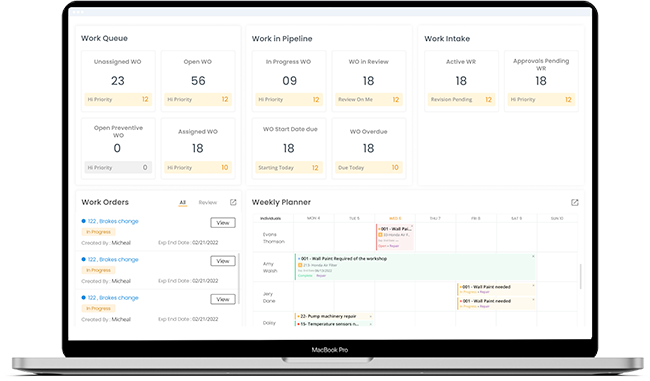Click Due Today badge
The height and width of the screenshot is (381, 650).
click(369, 167)
